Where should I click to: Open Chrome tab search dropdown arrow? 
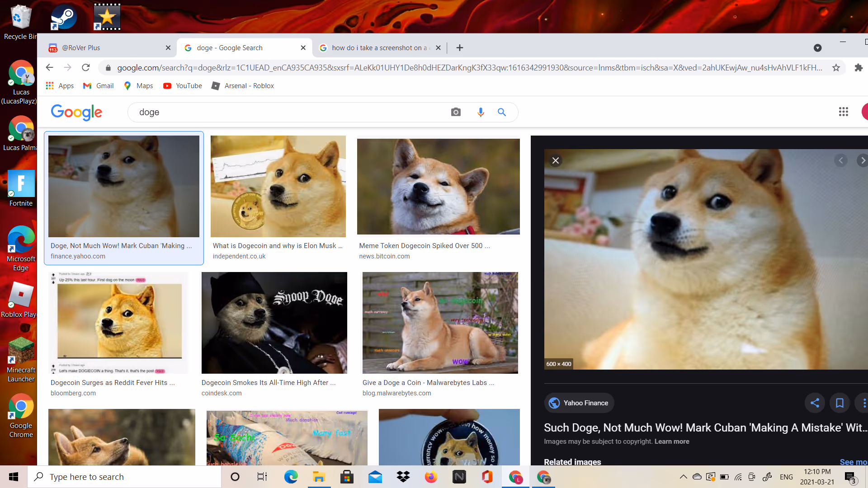tap(817, 48)
